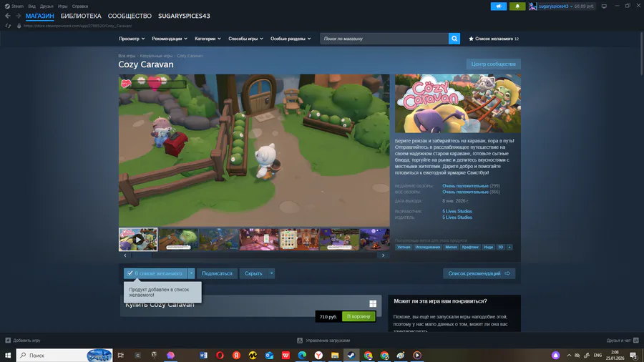The width and height of the screenshot is (644, 362).
Task: Open the Steam menu in the menu bar
Action: coord(17,6)
